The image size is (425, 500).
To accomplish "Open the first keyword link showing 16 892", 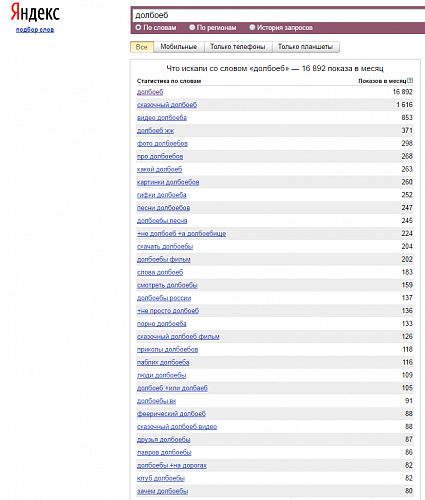I will coord(150,92).
